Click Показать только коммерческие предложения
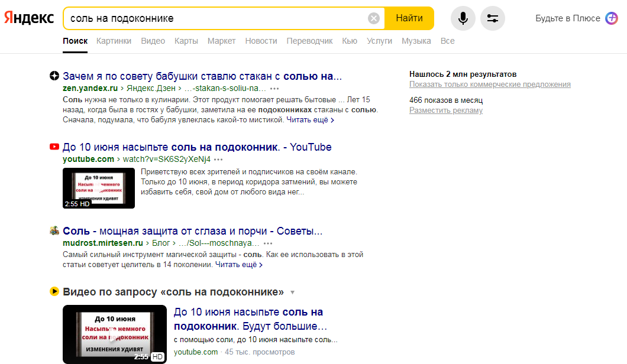The image size is (627, 364). click(490, 84)
